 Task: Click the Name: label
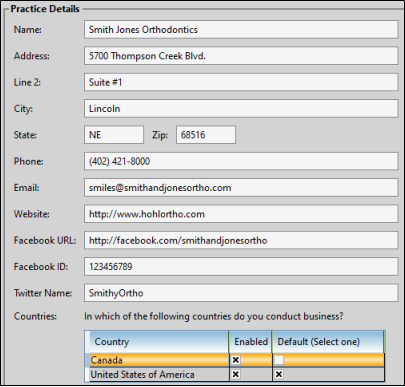[28, 30]
